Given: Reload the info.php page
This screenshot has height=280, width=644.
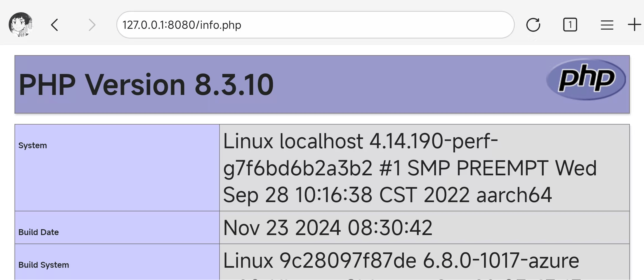Looking at the screenshot, I should [x=533, y=25].
